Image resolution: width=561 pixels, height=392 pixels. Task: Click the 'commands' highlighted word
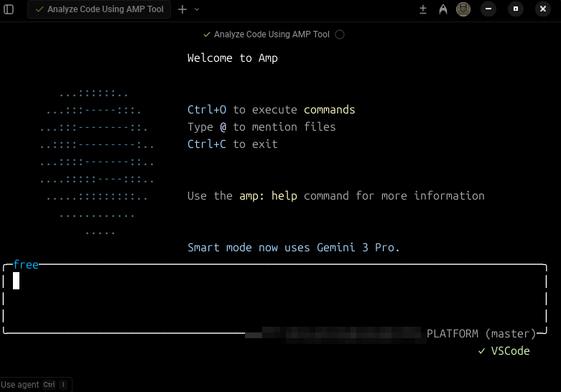click(330, 109)
